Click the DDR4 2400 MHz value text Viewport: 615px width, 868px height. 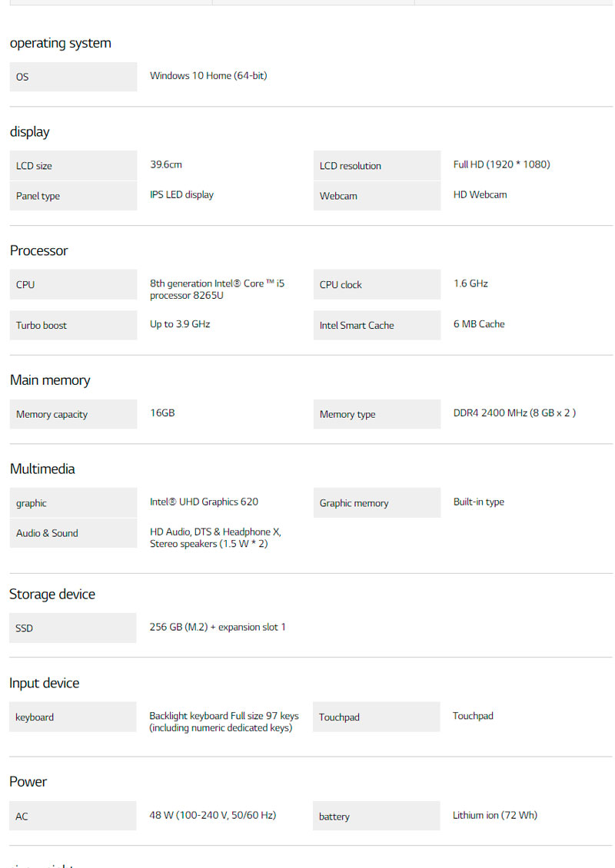click(x=514, y=413)
